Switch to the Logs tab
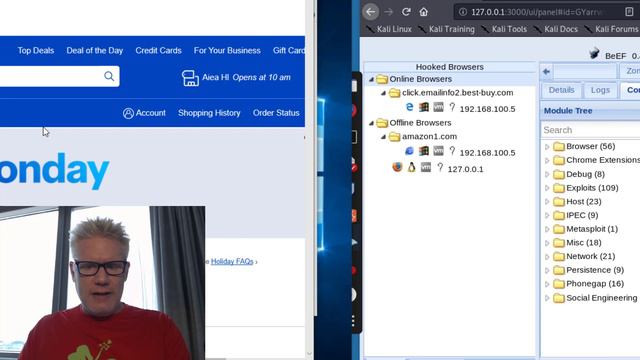The image size is (640, 360). [600, 90]
